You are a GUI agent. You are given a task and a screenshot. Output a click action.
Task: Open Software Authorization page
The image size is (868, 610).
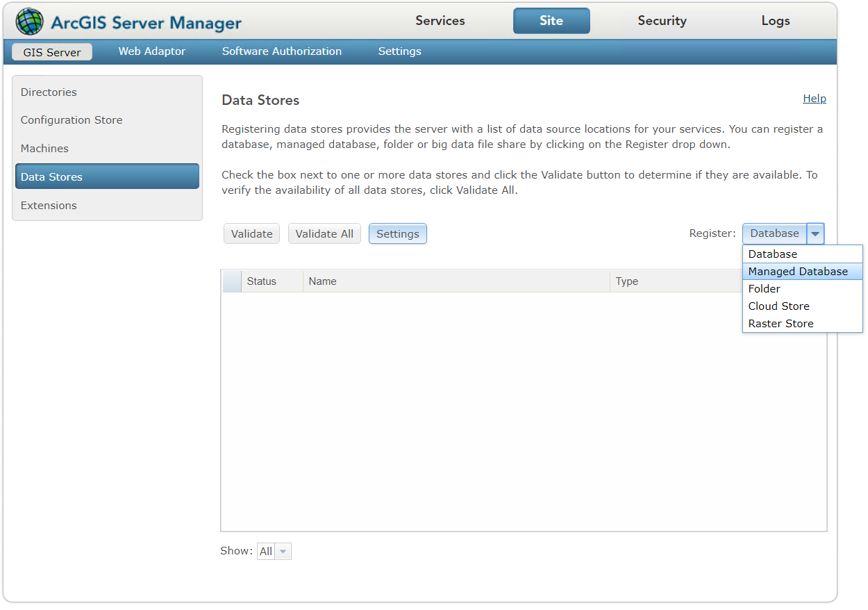282,51
